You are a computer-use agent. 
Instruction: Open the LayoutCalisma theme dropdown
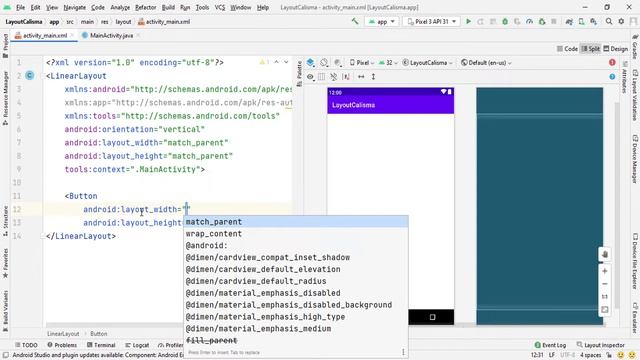tap(427, 62)
